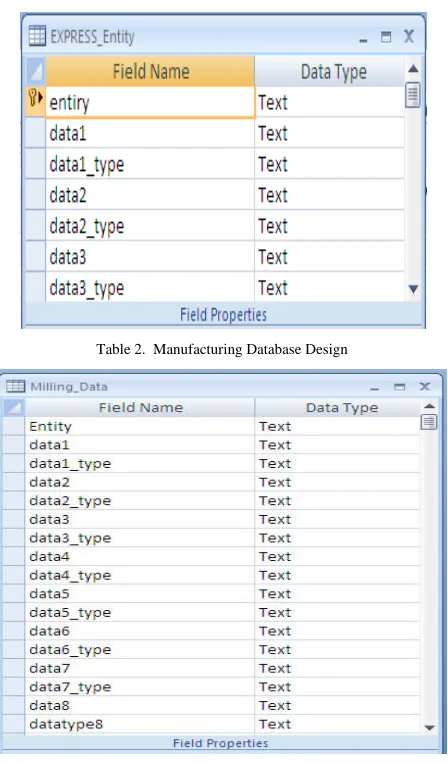Viewport: 448px width, 762px height.
Task: Close the Milling_Data window
Action: [425, 386]
